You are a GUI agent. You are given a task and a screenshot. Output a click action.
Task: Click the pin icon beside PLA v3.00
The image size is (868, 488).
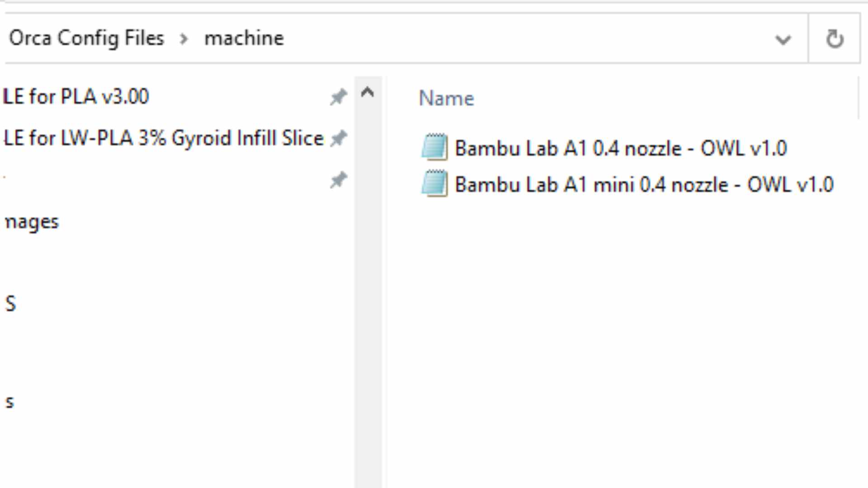click(x=338, y=97)
